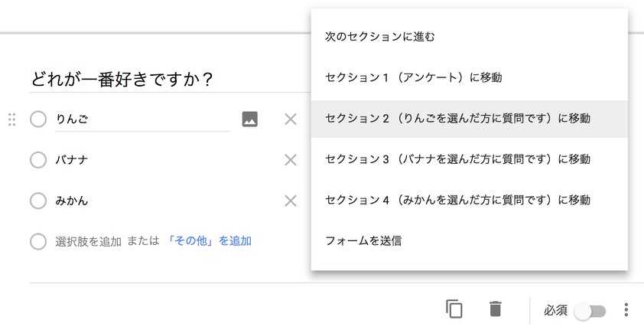Choose セクション 4 みかん option in menu

pos(470,200)
